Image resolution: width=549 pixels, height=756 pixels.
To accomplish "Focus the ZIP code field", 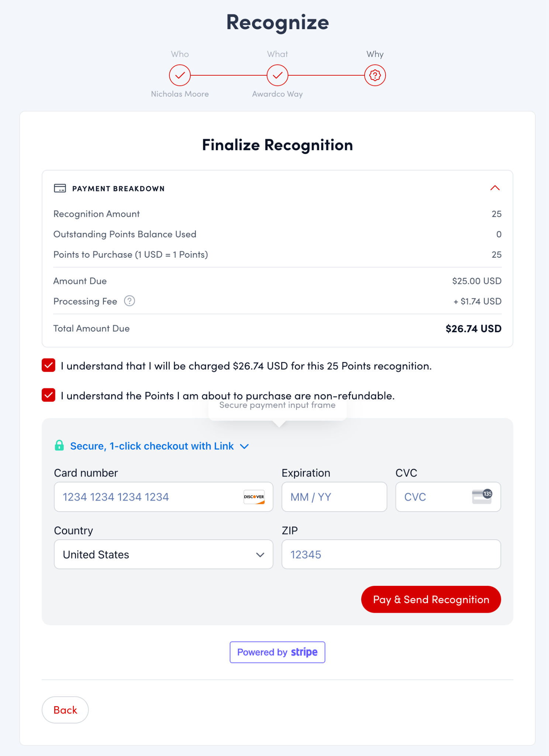I will point(391,554).
